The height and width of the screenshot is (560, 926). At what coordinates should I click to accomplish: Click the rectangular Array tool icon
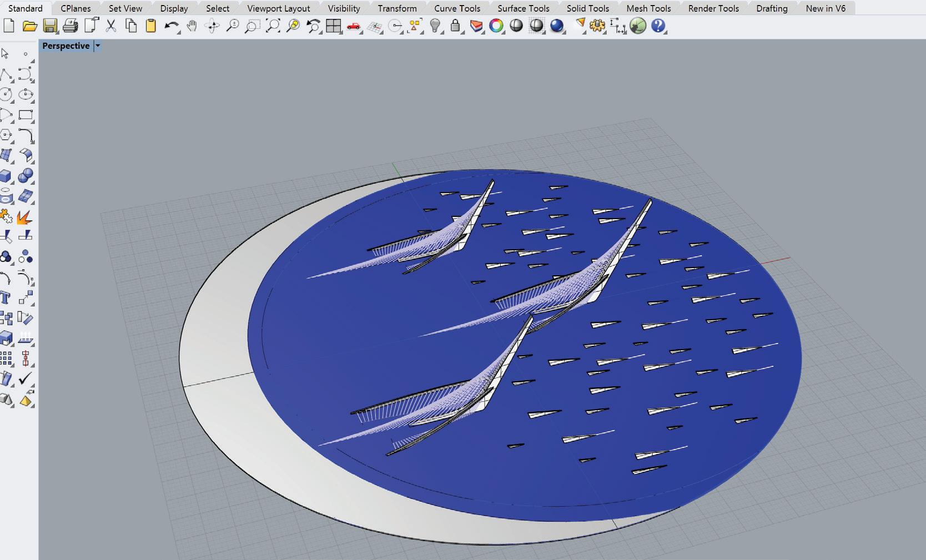click(6, 359)
